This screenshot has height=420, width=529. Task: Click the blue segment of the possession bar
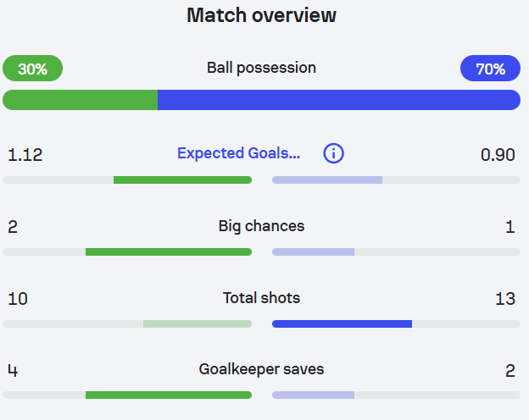[339, 100]
